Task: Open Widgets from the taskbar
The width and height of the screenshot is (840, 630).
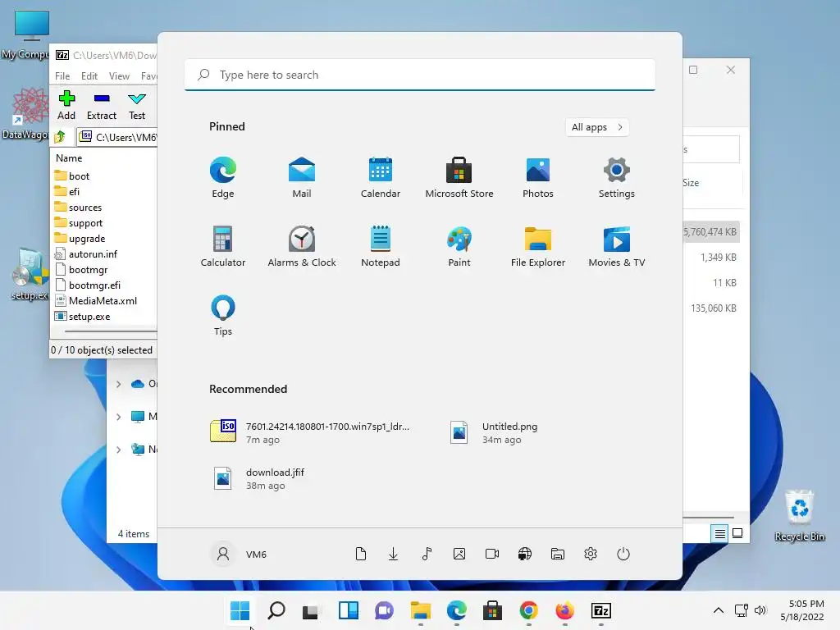Action: point(348,610)
